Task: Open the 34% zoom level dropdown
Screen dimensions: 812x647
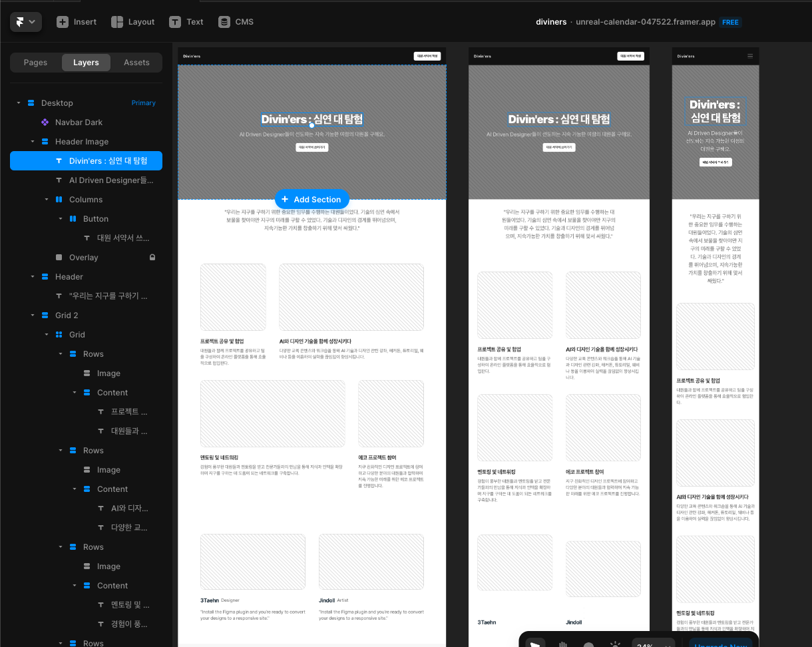Action: (x=652, y=644)
